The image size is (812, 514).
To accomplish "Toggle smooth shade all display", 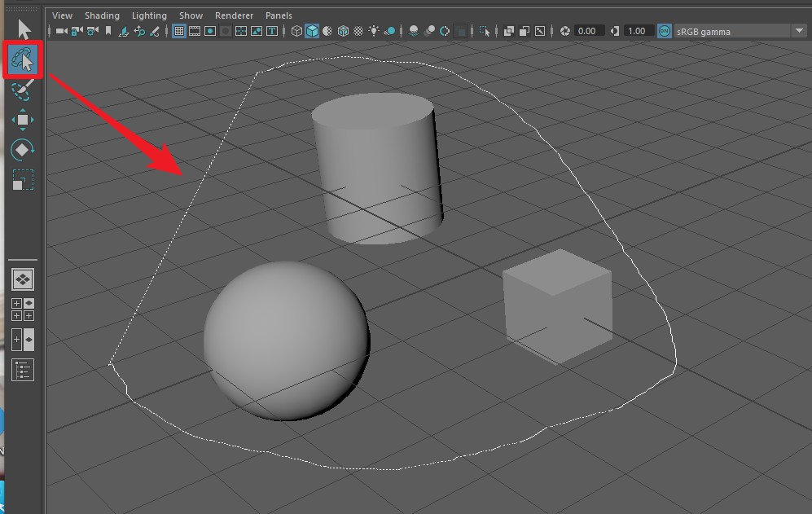I will 312,31.
